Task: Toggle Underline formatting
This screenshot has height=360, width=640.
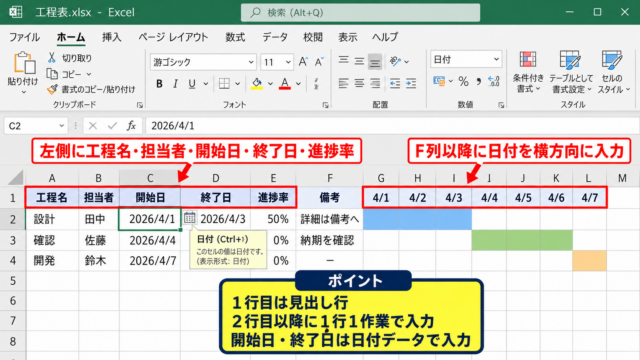Action: click(x=192, y=84)
